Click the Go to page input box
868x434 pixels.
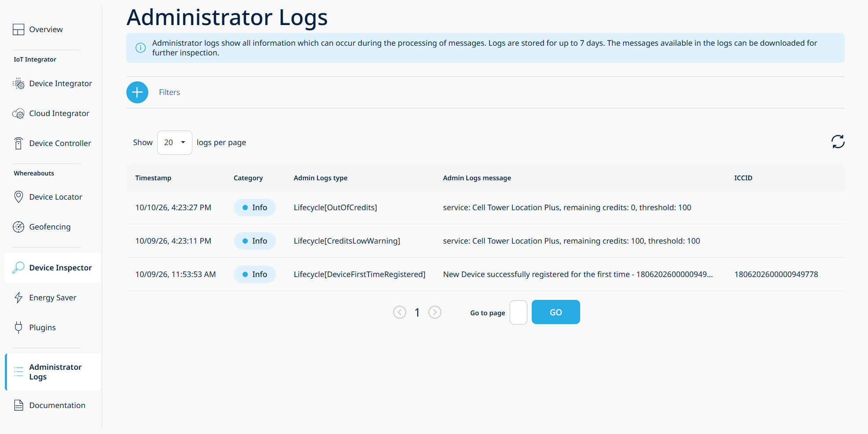(519, 312)
